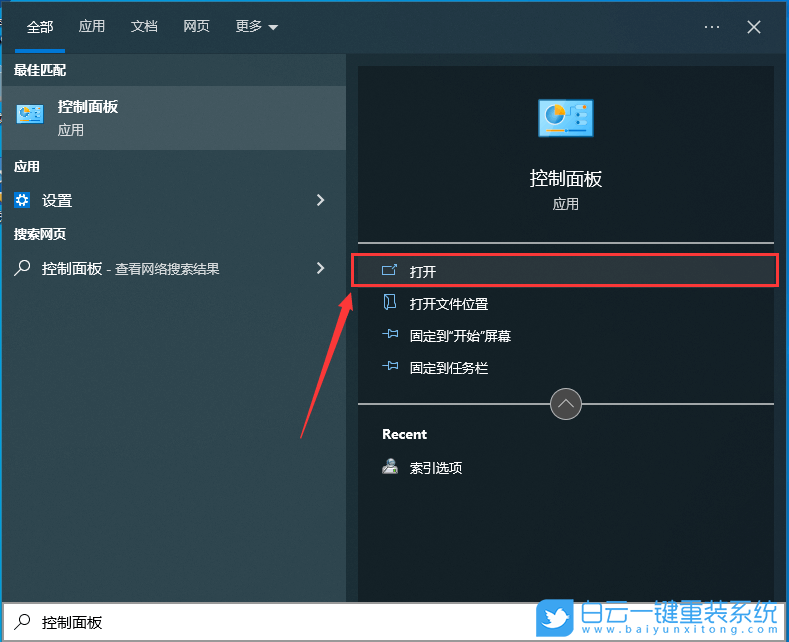Click the Control Panel icon in best match
This screenshot has height=642, width=789.
tap(30, 115)
